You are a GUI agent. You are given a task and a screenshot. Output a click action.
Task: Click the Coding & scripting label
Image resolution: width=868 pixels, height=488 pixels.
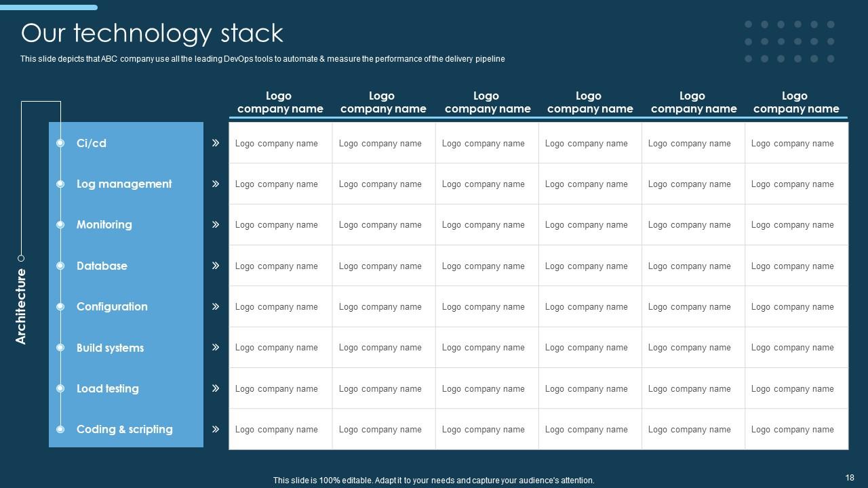(124, 429)
